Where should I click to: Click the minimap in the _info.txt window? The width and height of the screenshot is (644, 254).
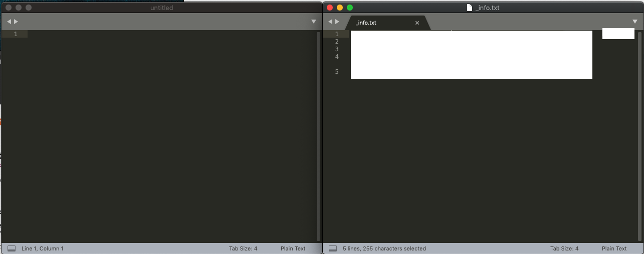click(618, 34)
